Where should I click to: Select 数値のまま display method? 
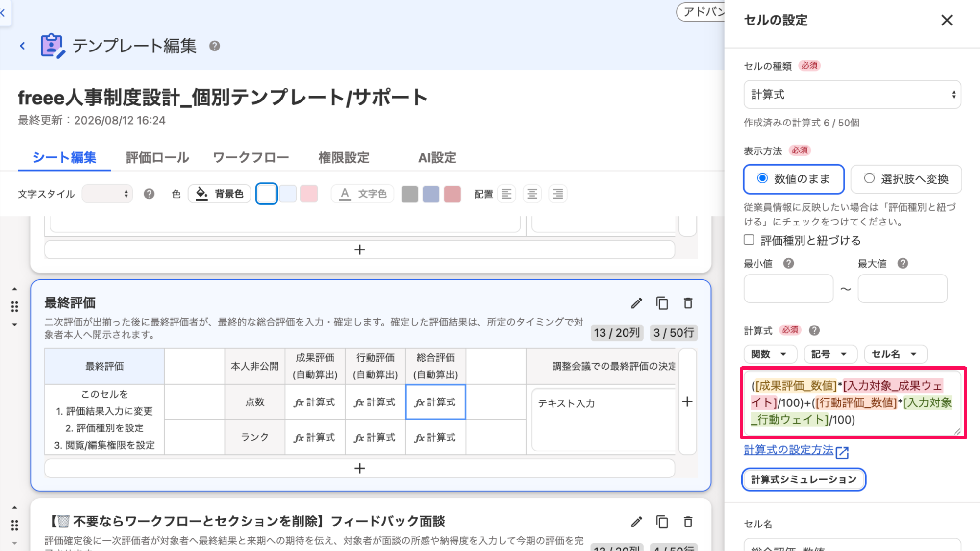[794, 179]
